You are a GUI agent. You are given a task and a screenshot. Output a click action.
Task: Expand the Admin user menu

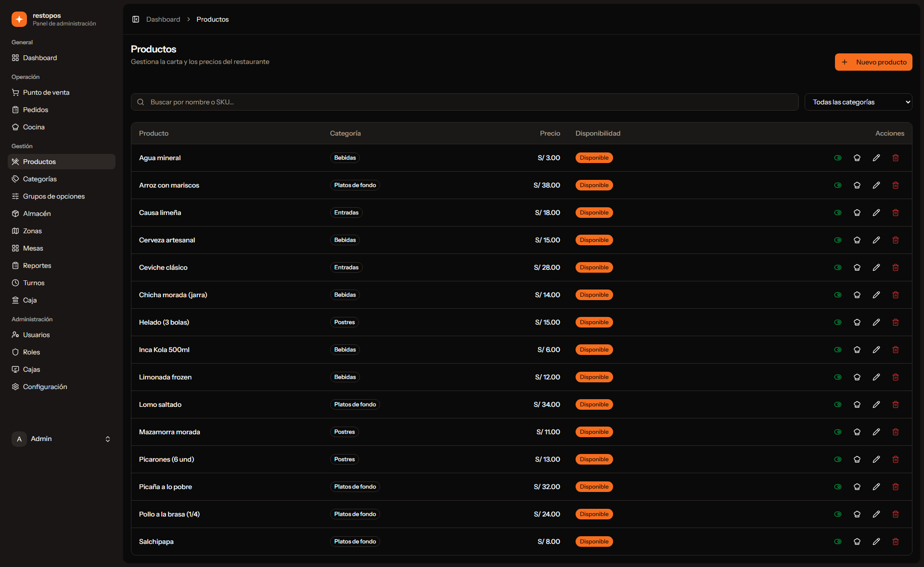click(x=62, y=439)
